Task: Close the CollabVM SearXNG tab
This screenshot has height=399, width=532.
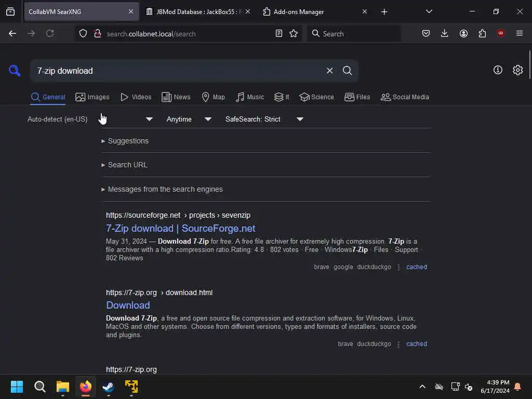Action: [x=131, y=11]
